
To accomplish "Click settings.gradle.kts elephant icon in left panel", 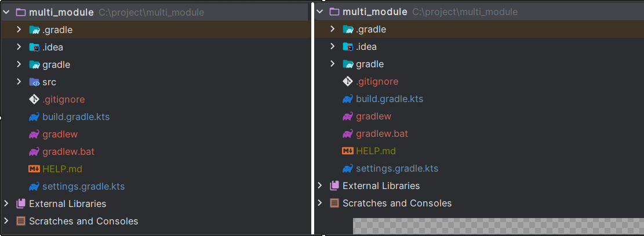I will 34,187.
